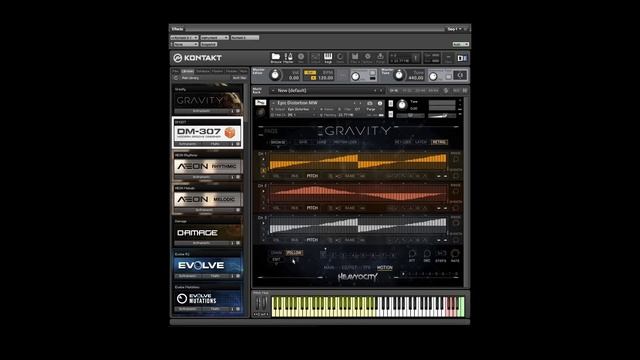Toggle the rack view icon at toolbar end

pos(462,58)
